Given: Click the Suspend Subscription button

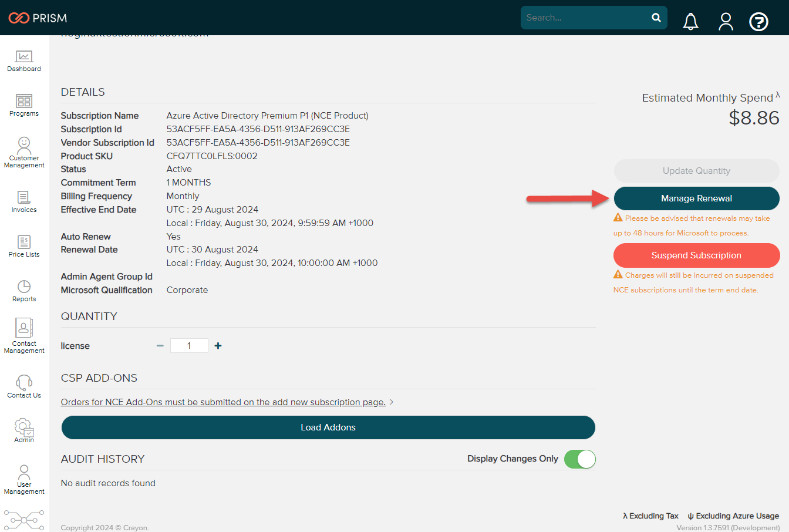Looking at the screenshot, I should (x=696, y=255).
